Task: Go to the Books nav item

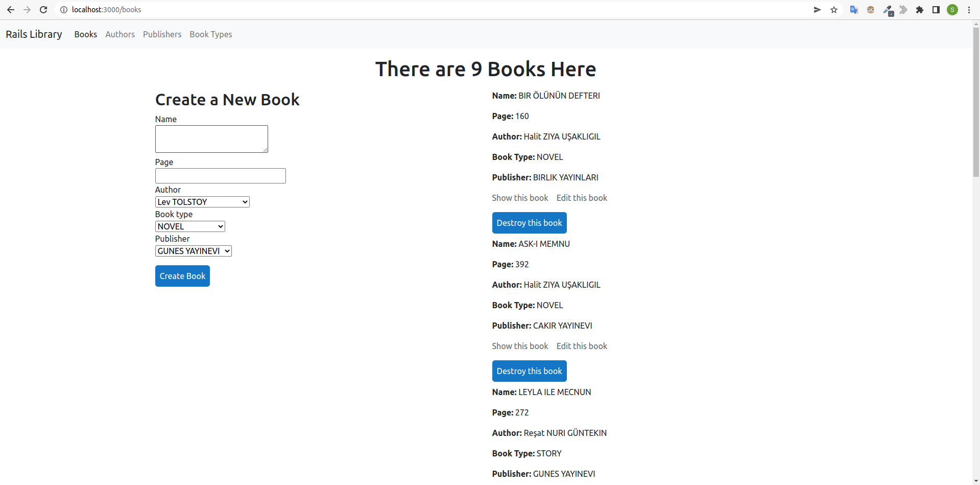Action: [86, 34]
